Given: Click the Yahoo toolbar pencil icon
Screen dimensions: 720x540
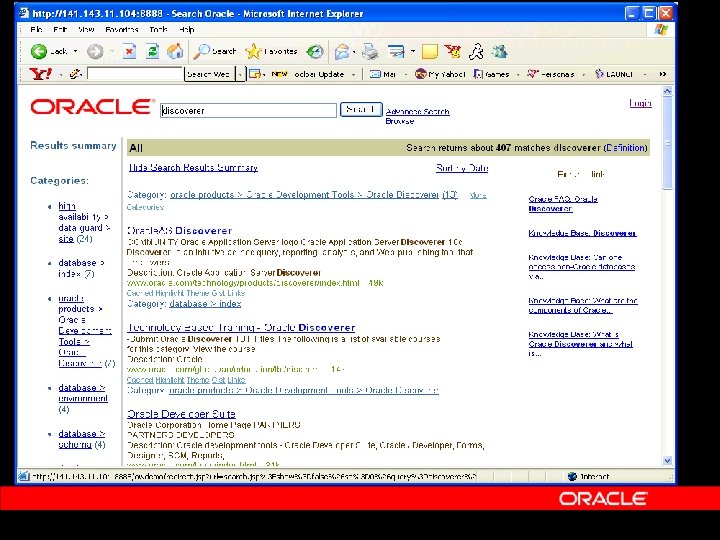Looking at the screenshot, I should [75, 73].
